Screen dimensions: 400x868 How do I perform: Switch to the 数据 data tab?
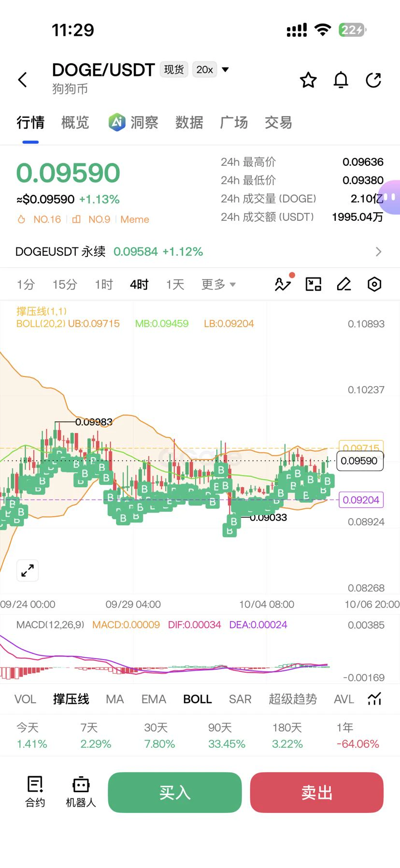click(x=189, y=123)
